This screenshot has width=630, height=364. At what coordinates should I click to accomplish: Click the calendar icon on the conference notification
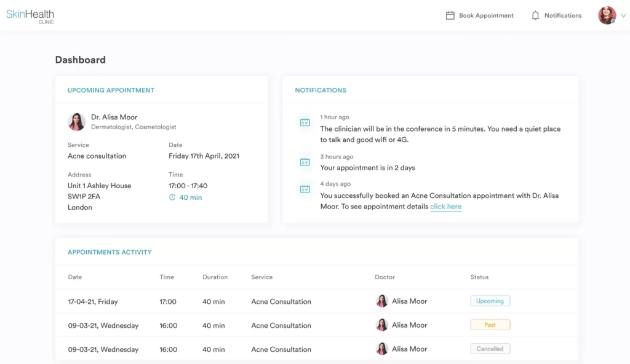pos(304,122)
